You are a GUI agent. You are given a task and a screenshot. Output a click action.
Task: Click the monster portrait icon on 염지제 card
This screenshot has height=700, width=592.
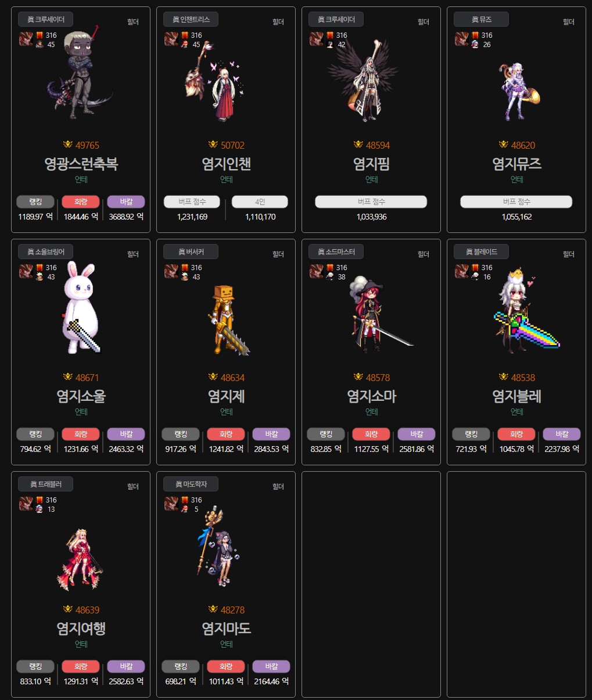[x=171, y=271]
